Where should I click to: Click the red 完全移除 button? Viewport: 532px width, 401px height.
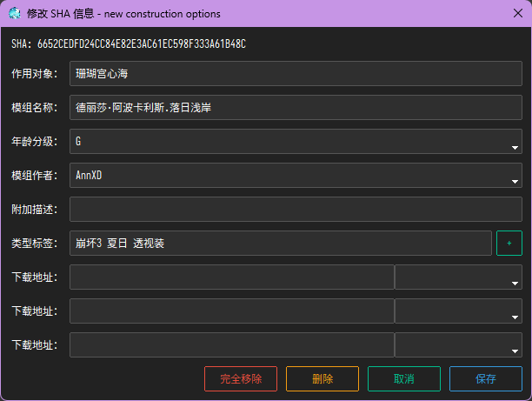(x=241, y=379)
